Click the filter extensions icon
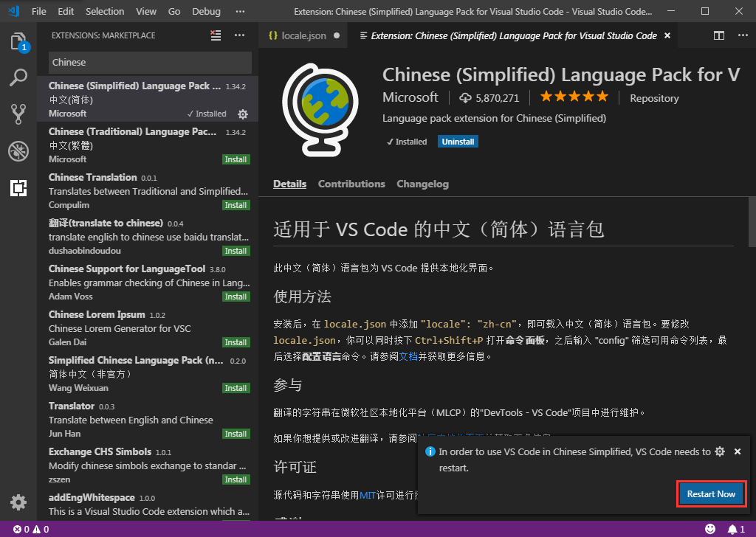The width and height of the screenshot is (756, 537). click(215, 35)
